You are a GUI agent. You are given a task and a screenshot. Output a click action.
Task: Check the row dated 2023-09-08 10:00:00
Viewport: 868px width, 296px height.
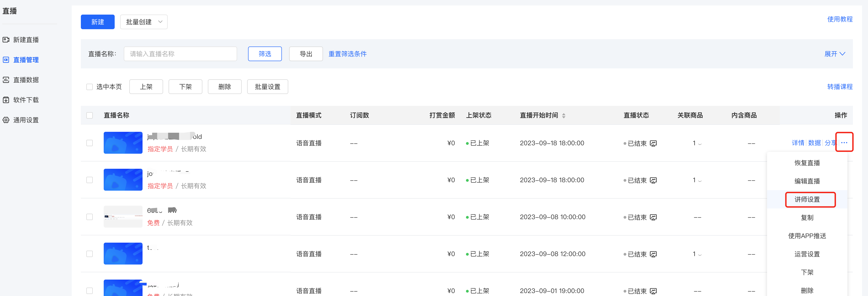[x=90, y=217]
